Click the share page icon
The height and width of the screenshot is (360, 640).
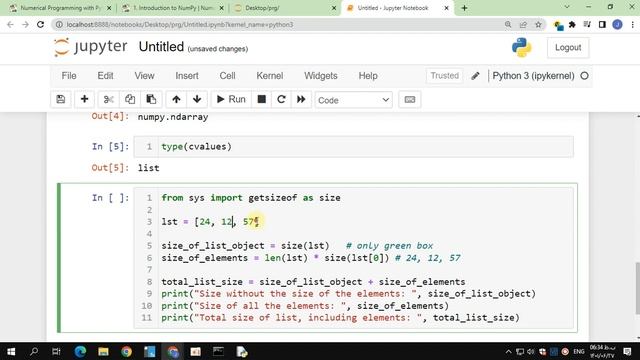point(523,24)
